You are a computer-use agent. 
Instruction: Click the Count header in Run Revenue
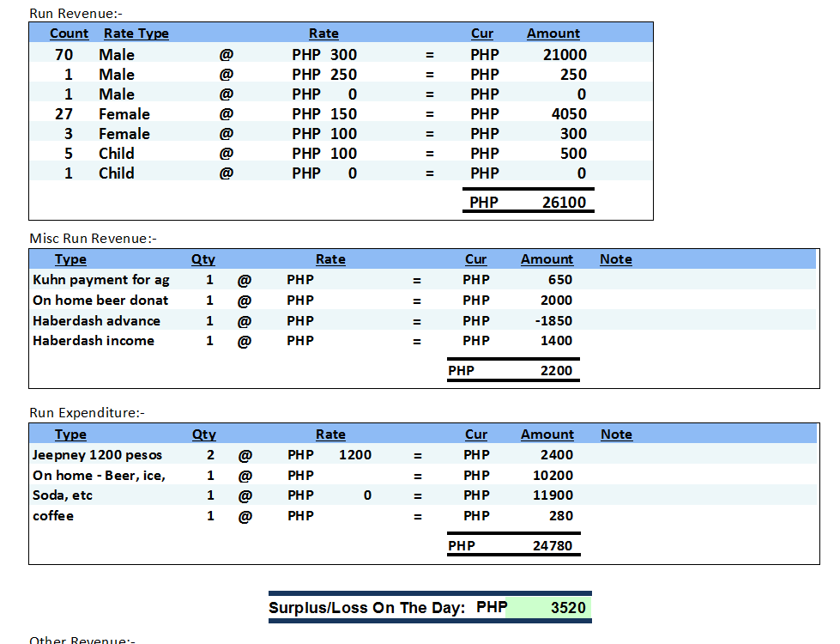tap(69, 33)
